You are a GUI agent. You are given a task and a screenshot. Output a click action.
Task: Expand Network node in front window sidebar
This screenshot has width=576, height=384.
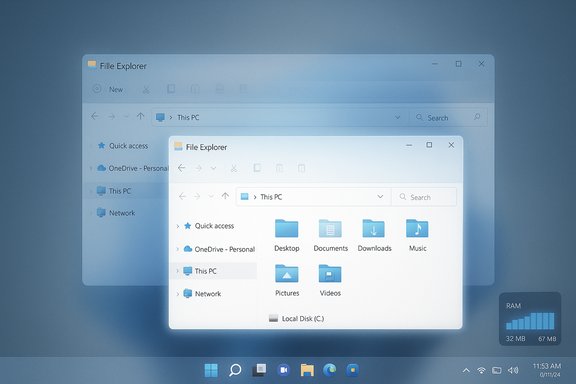[178, 294]
